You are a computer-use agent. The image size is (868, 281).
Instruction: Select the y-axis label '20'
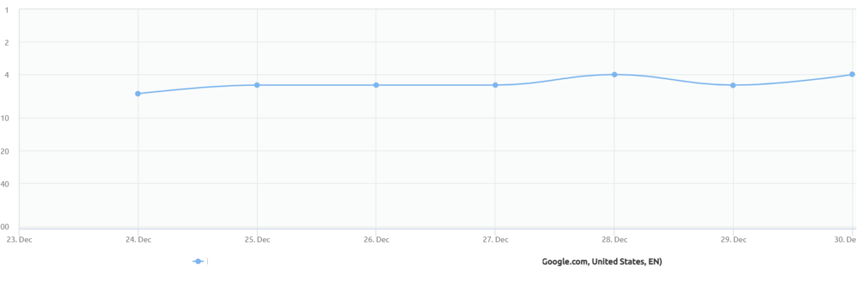[5, 151]
